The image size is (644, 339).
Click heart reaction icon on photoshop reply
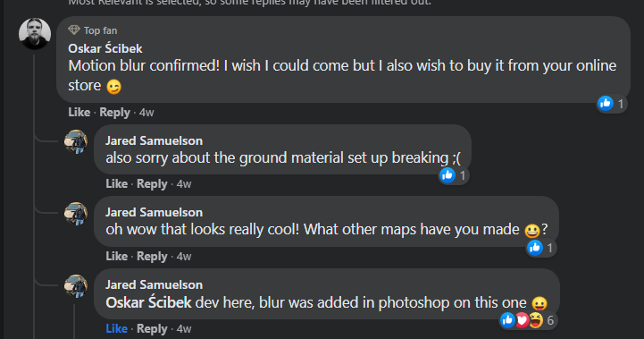click(x=522, y=320)
